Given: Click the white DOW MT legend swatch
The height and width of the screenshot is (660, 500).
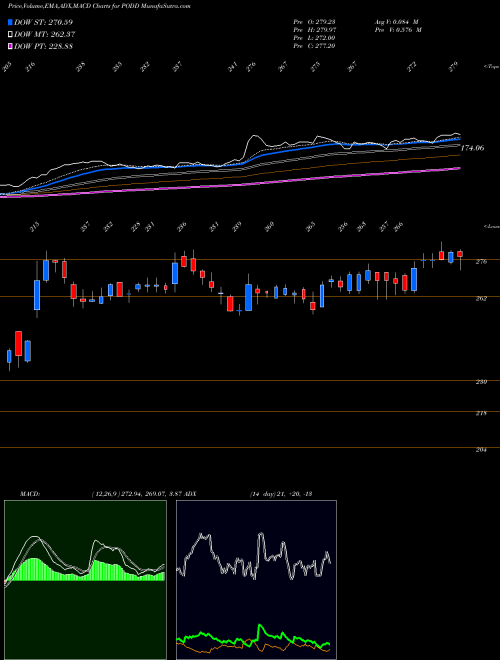Looking at the screenshot, I should pos(10,35).
